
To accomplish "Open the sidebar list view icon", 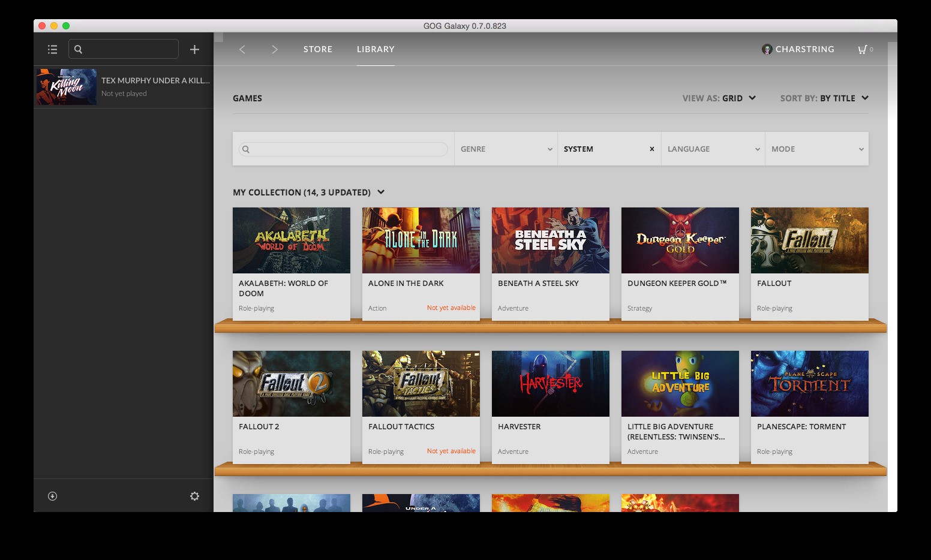I will (x=53, y=49).
